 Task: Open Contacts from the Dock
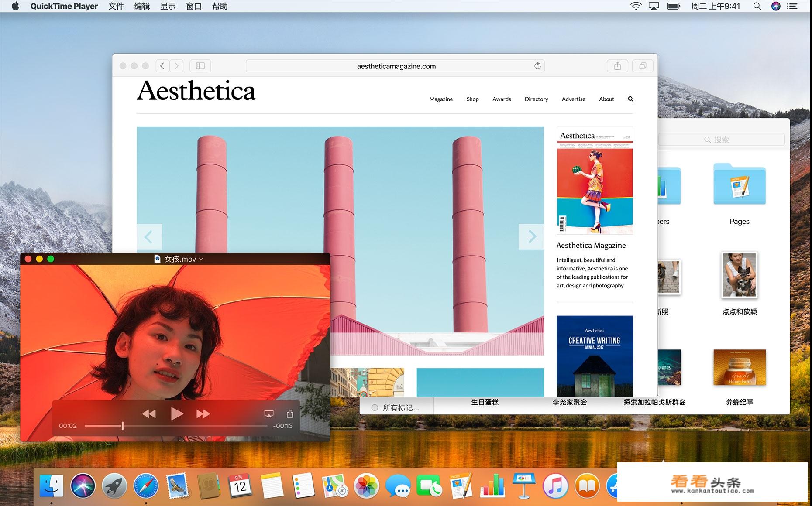209,485
